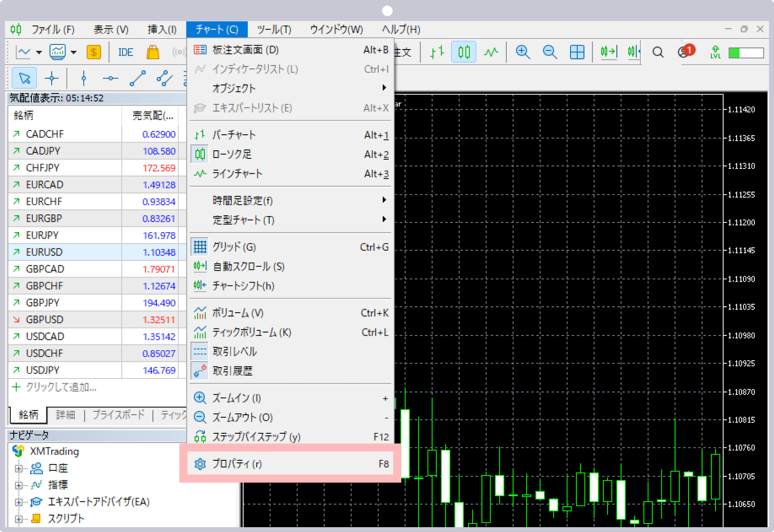Select the vertical line drawing tool
The height and width of the screenshot is (532, 774).
tap(84, 78)
